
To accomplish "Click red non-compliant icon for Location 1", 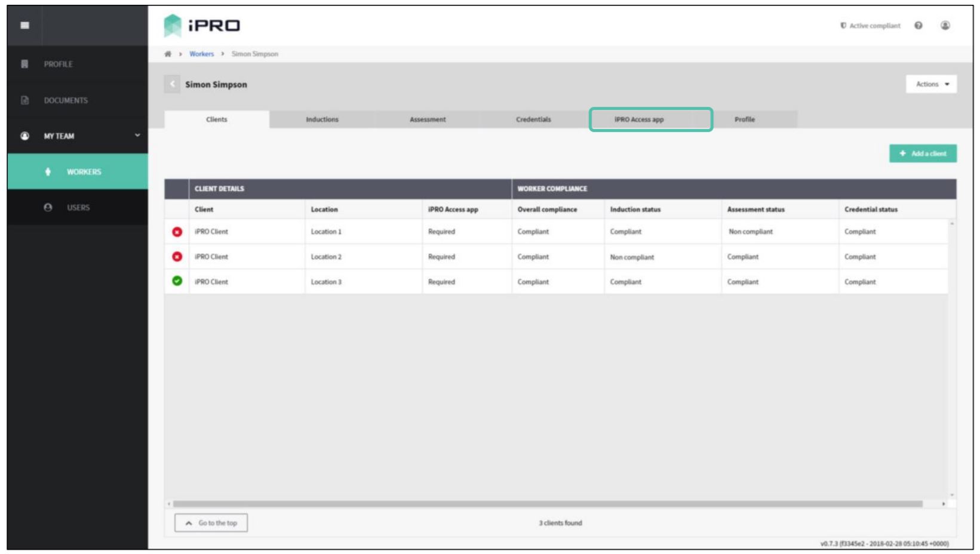I will pyautogui.click(x=177, y=232).
